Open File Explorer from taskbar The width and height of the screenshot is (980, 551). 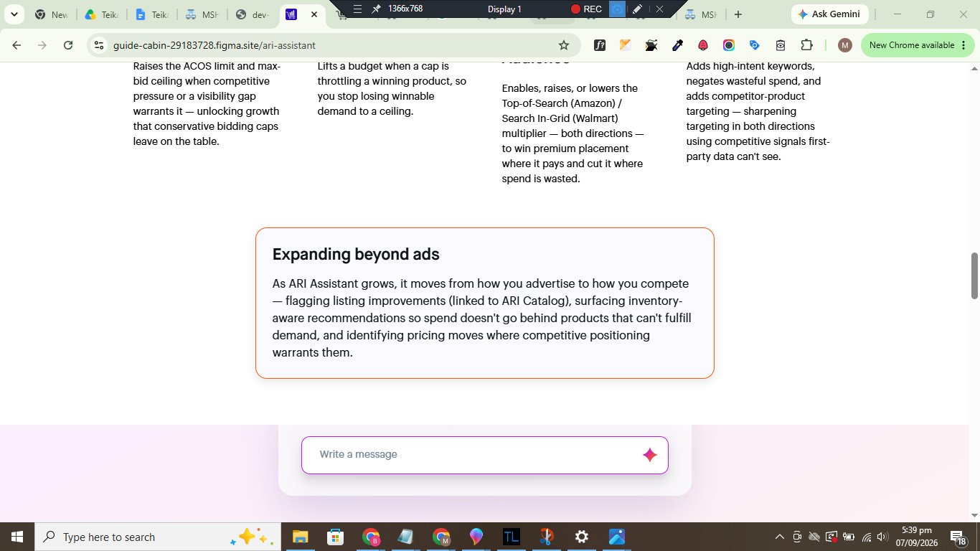click(301, 537)
